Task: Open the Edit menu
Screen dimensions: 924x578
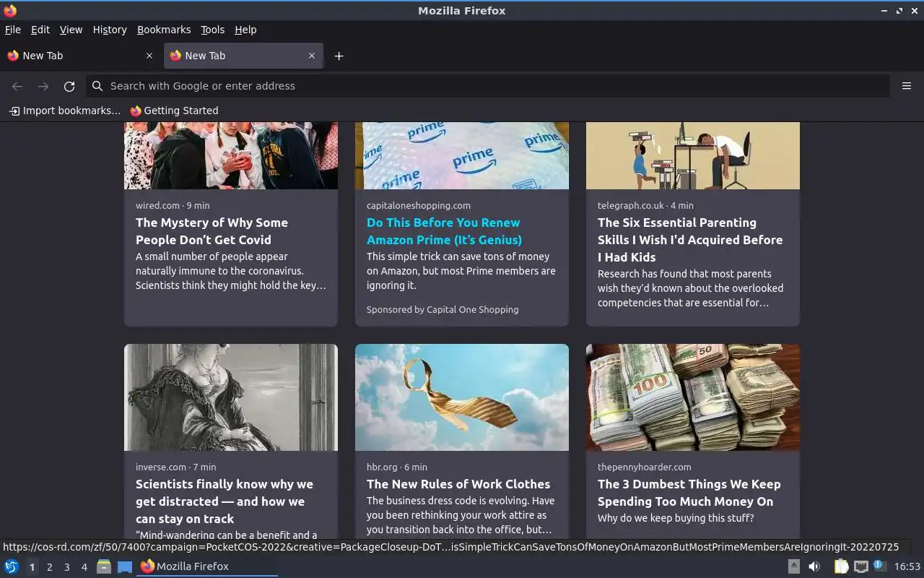Action: pyautogui.click(x=40, y=30)
